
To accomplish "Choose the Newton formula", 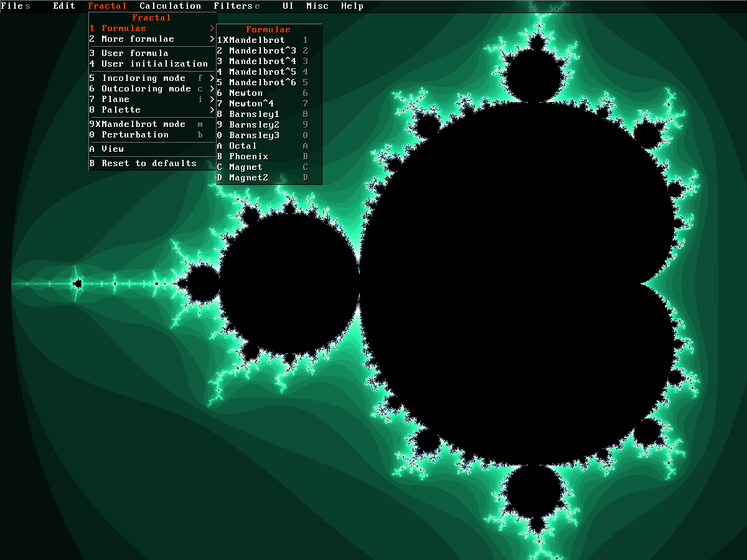I will [x=246, y=93].
